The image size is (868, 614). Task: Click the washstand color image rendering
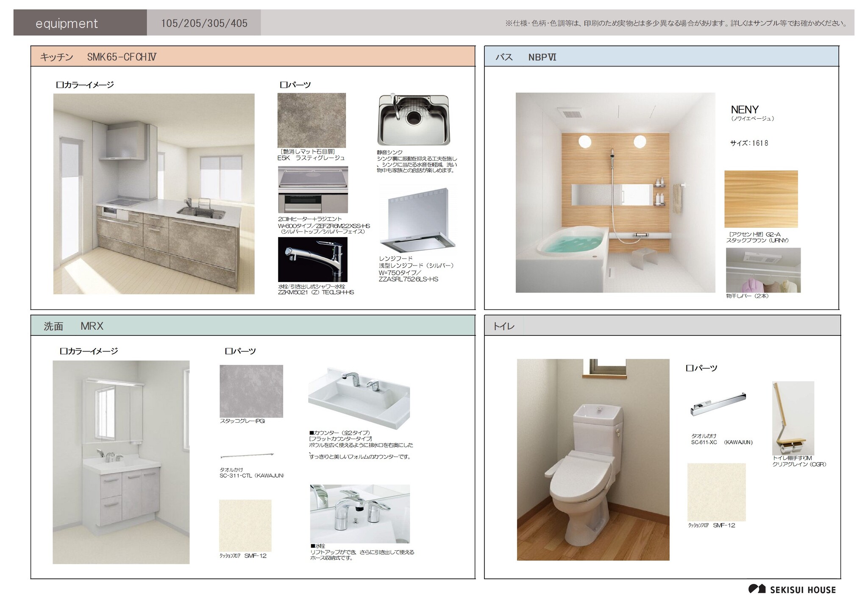click(x=121, y=462)
